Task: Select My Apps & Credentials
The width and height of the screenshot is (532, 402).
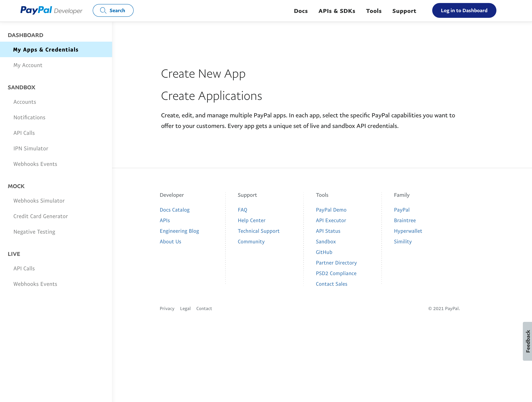Action: point(56,50)
